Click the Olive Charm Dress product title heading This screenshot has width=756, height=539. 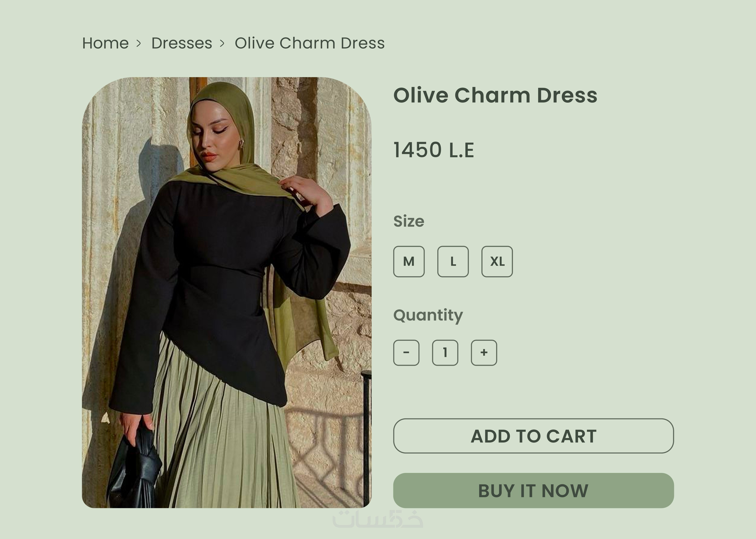[495, 95]
